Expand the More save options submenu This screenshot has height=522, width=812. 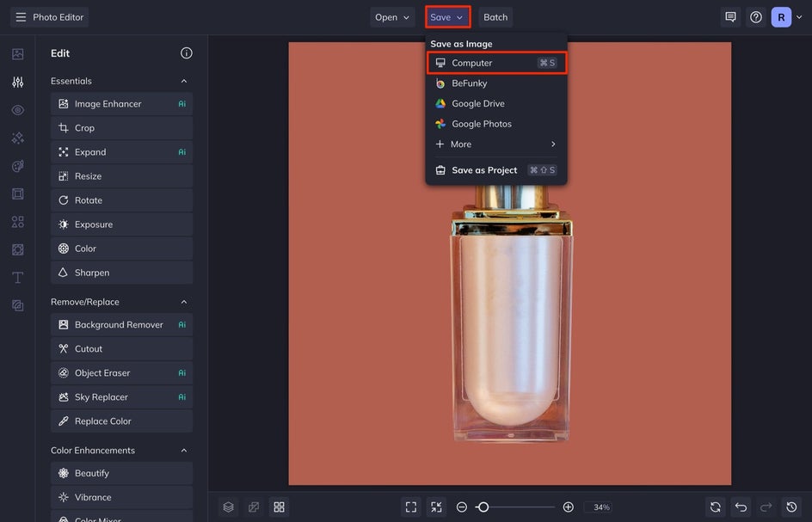coord(495,144)
